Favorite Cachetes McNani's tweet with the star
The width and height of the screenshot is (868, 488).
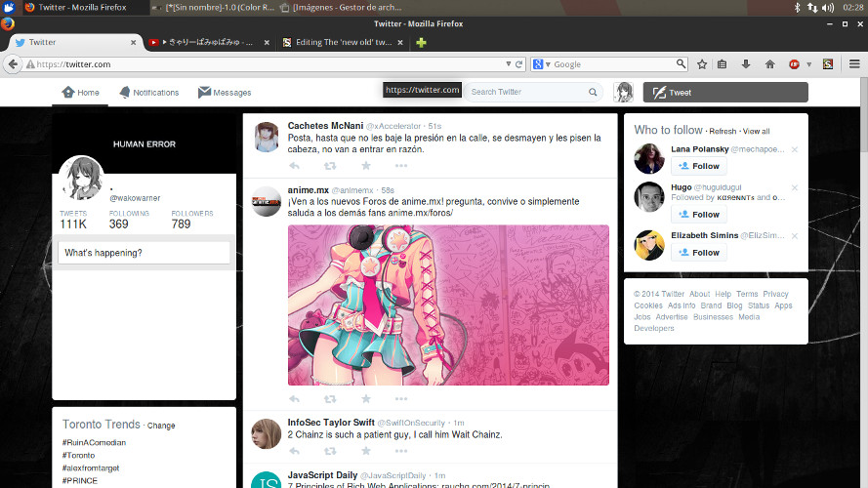pos(366,166)
